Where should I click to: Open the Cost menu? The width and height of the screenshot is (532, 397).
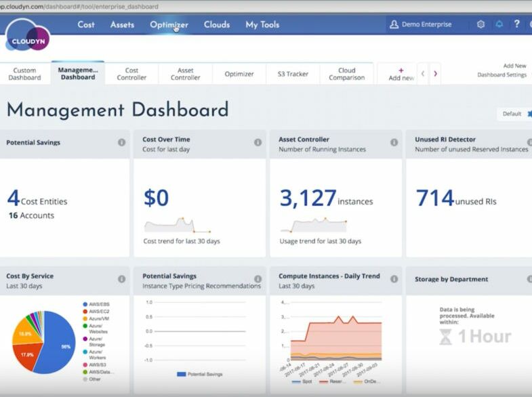click(86, 24)
